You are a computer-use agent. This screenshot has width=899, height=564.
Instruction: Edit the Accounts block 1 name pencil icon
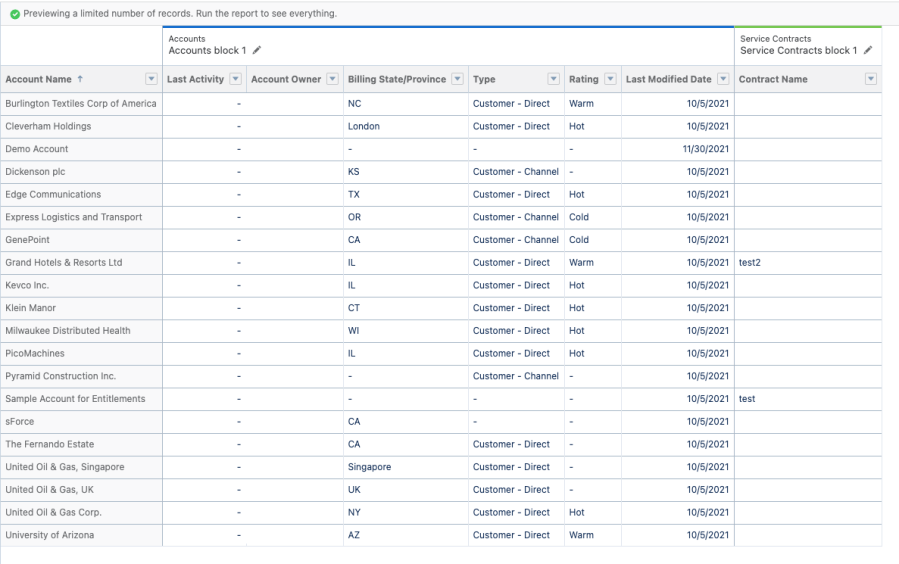pyautogui.click(x=257, y=50)
